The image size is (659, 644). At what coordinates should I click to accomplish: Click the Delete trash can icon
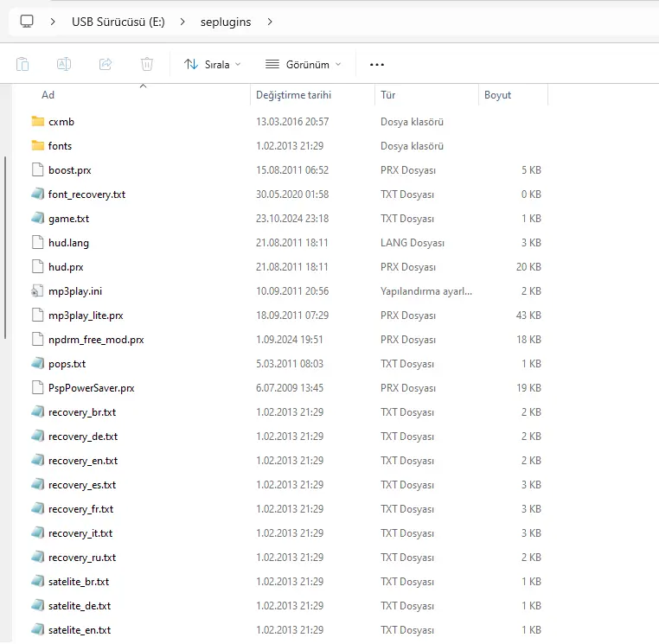point(147,64)
